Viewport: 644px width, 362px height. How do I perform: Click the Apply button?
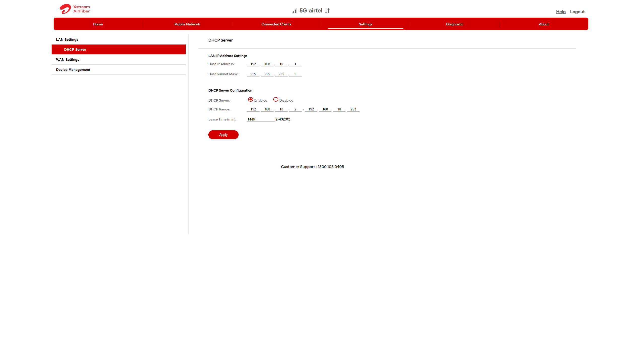[x=223, y=135]
